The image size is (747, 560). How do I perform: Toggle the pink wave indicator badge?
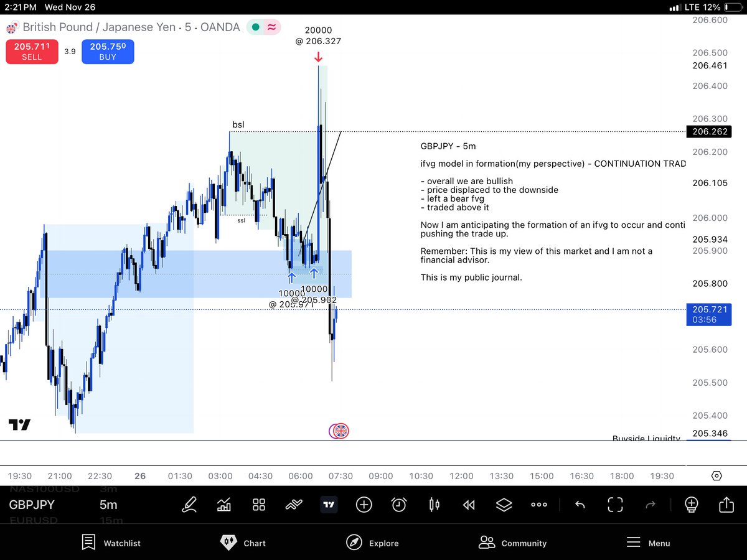[272, 27]
